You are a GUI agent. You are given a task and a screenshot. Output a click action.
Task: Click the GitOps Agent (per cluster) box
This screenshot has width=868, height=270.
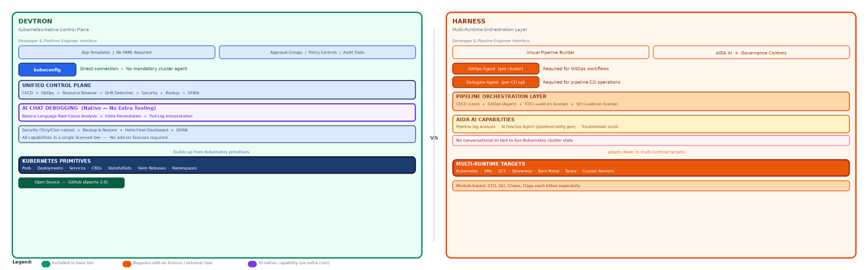point(496,69)
